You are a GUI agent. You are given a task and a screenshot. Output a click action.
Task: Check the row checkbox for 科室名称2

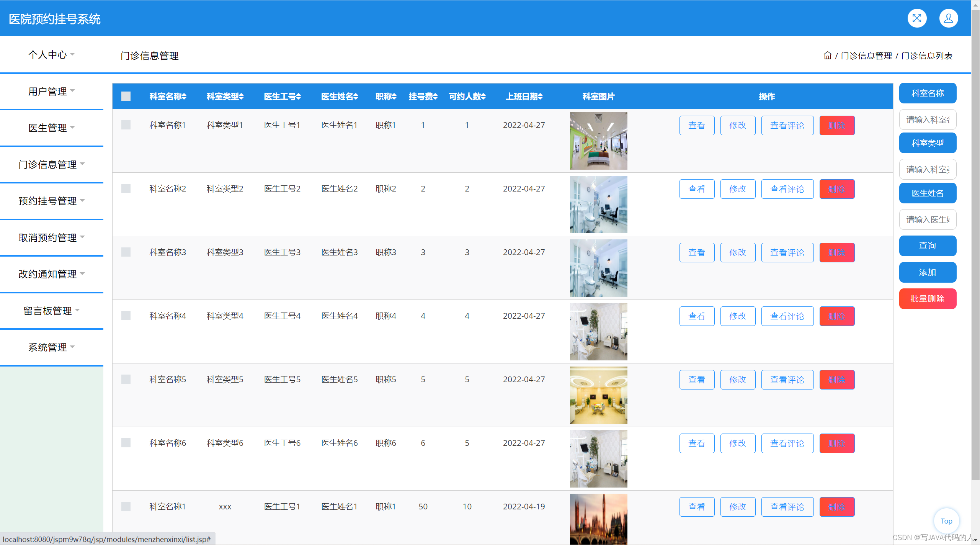click(x=126, y=188)
